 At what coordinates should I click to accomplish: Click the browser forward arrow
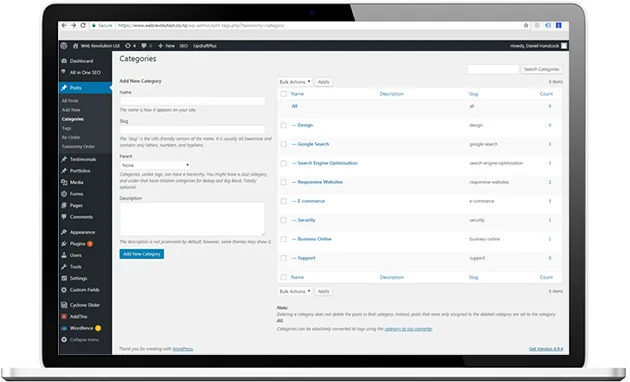pos(73,25)
